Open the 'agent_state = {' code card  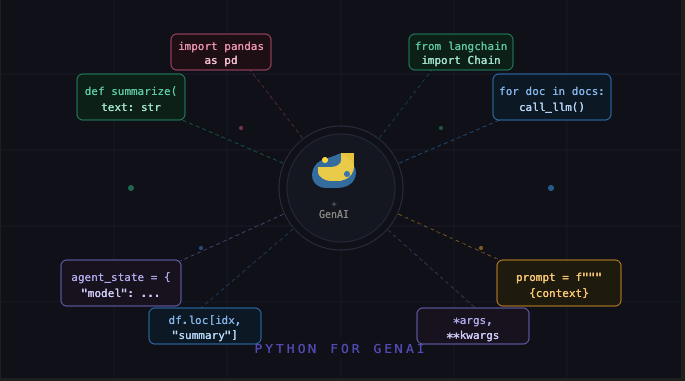pyautogui.click(x=121, y=283)
